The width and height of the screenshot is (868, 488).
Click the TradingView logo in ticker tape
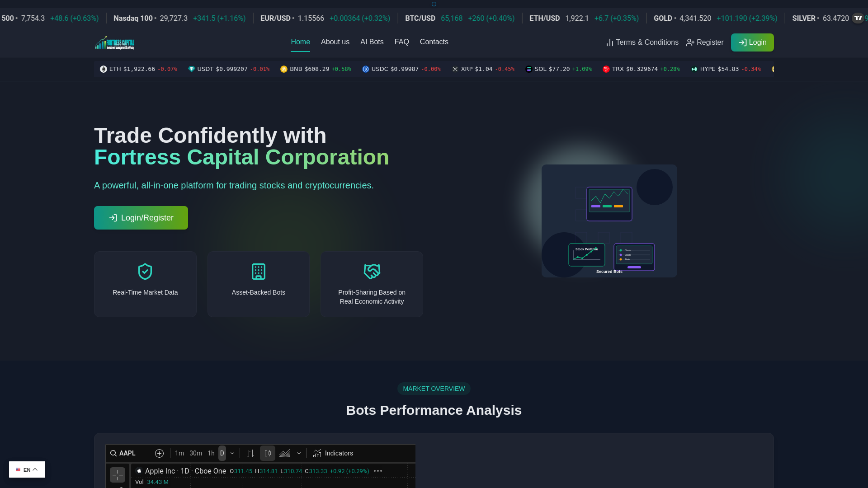[x=858, y=19]
